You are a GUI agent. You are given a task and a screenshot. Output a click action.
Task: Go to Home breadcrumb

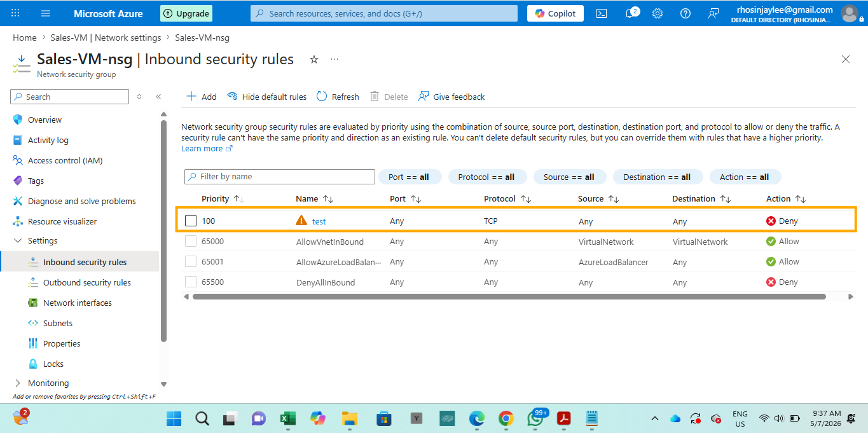[x=24, y=38]
